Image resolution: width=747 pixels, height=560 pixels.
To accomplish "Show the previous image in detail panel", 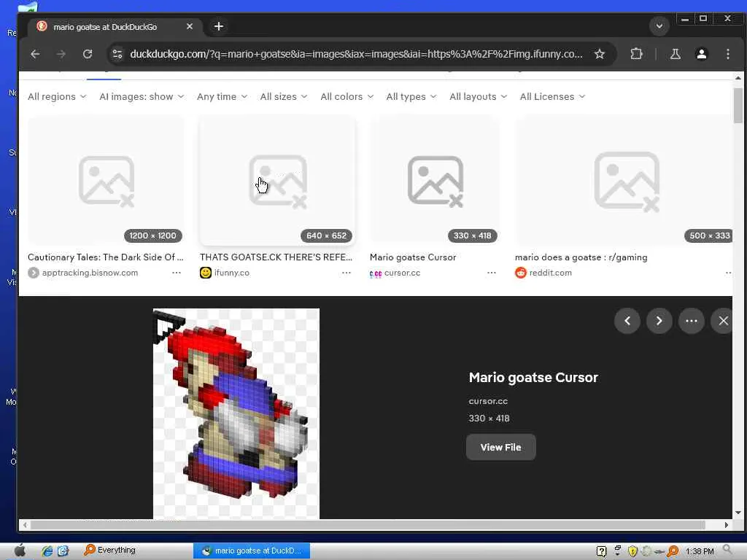I will coord(627,321).
